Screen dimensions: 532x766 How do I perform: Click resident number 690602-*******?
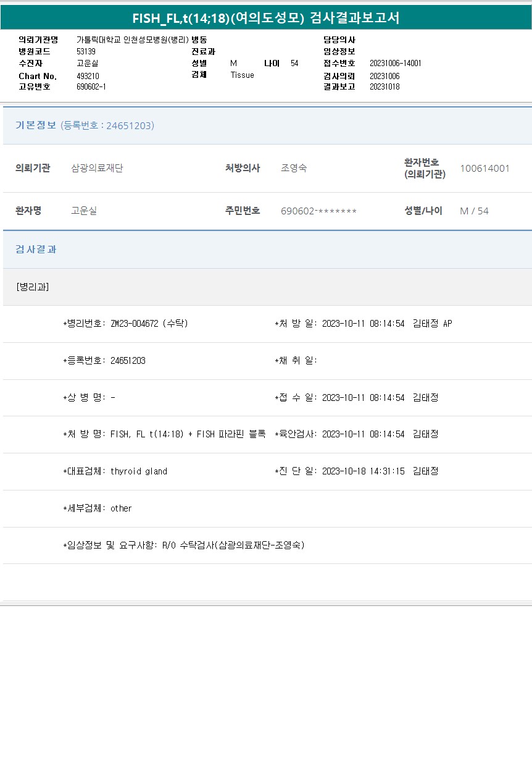[x=318, y=211]
